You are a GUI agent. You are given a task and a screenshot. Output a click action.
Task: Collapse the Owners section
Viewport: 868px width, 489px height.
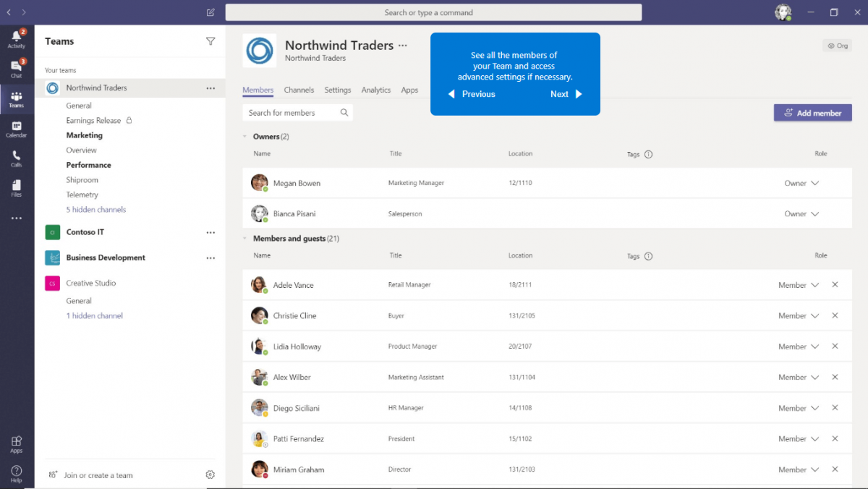tap(245, 137)
